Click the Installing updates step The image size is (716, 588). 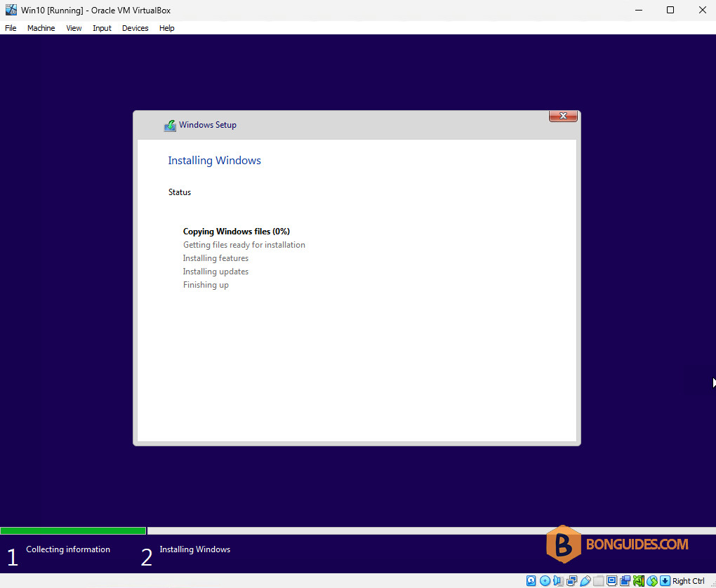pyautogui.click(x=216, y=271)
